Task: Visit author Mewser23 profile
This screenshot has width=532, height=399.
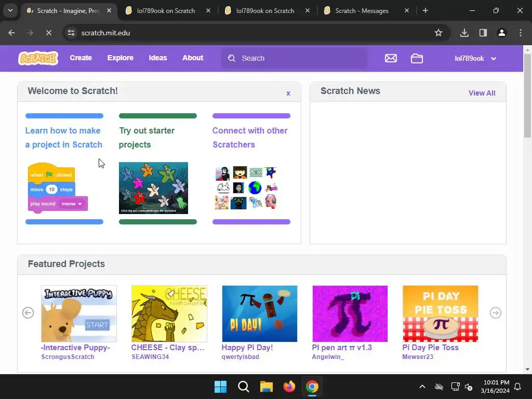Action: coord(418,357)
